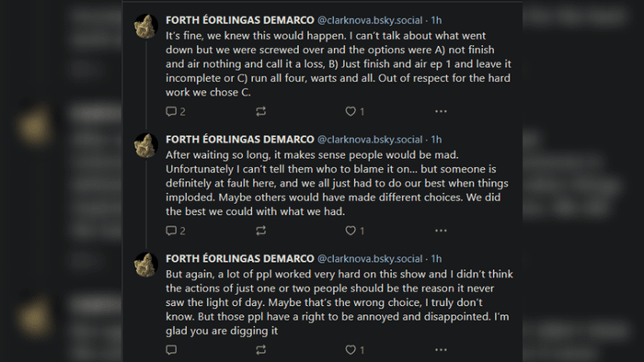Open the 'After waiting so long' post text
The height and width of the screenshot is (362, 644).
coord(338,183)
